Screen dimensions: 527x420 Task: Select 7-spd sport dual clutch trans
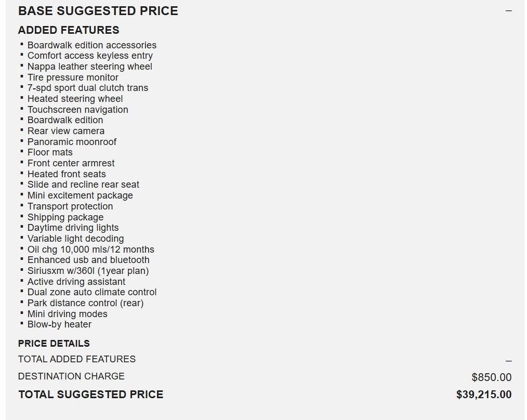tap(88, 88)
